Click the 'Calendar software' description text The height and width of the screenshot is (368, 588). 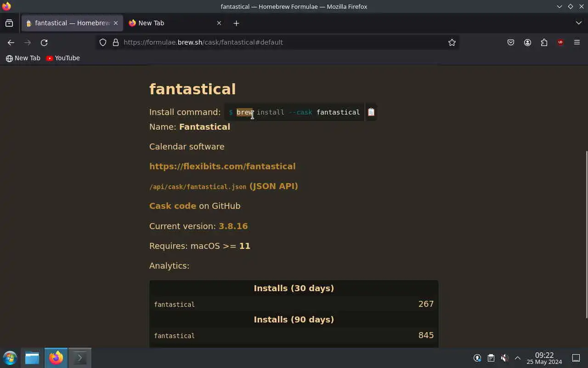187,146
